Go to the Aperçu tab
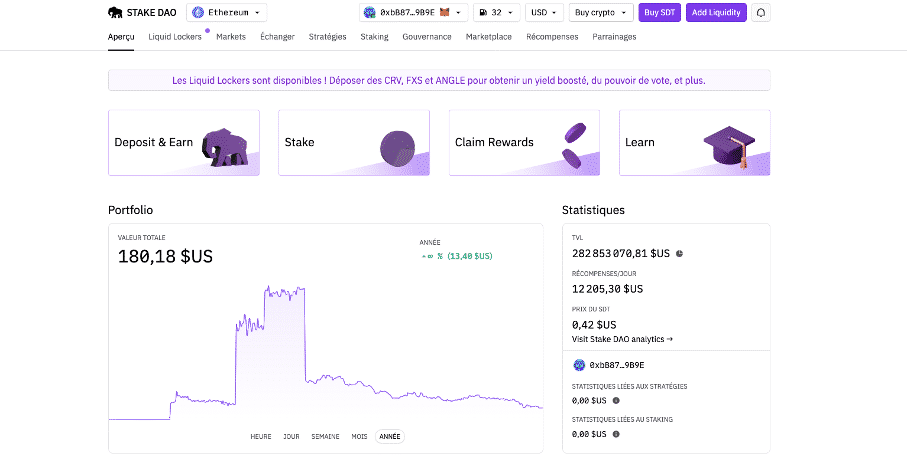 [121, 37]
